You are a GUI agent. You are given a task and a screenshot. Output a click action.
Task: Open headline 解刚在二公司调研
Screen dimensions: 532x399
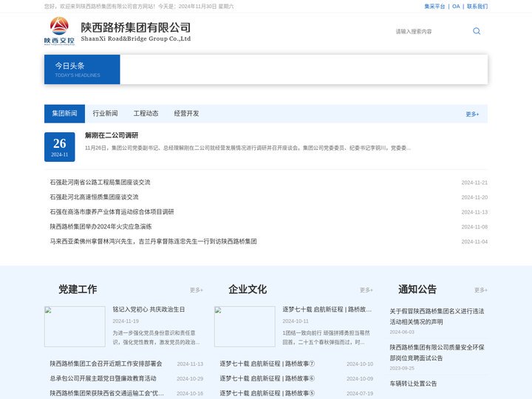coord(112,135)
